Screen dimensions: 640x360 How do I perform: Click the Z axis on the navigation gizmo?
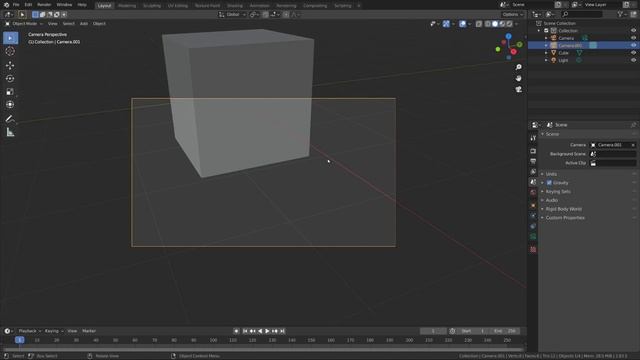point(509,36)
